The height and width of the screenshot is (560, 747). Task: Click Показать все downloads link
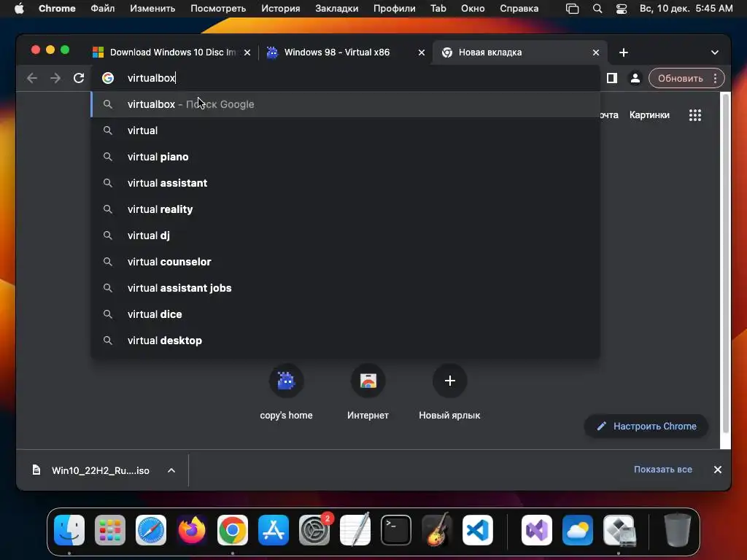(662, 470)
